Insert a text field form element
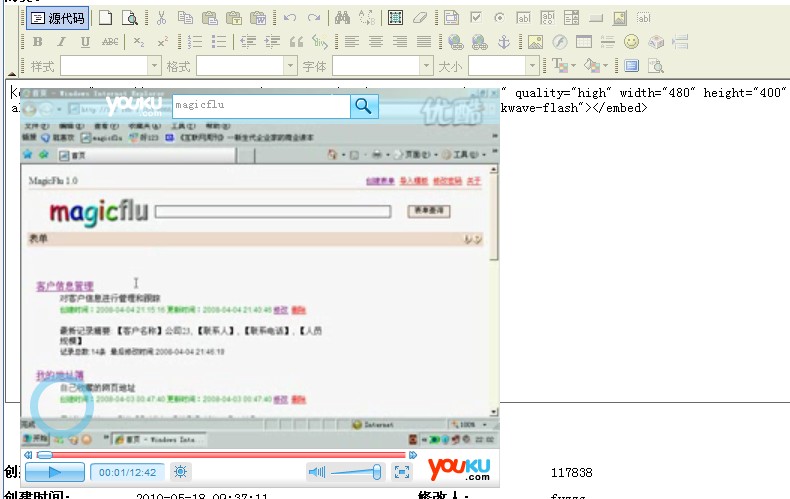Image resolution: width=790 pixels, height=499 pixels. 523,18
